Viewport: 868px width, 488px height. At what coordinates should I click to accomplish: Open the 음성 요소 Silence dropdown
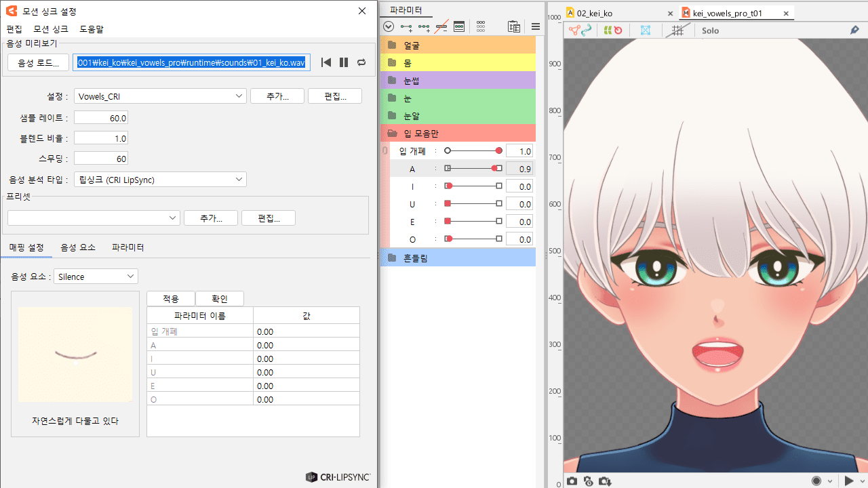96,277
